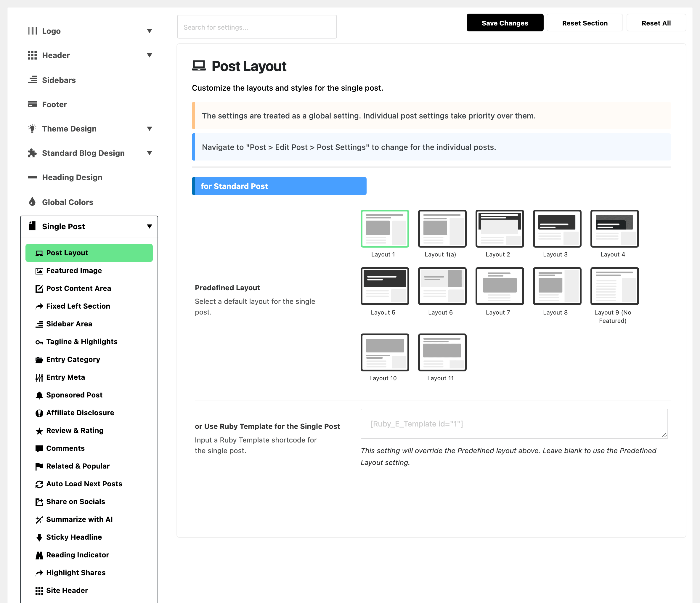The height and width of the screenshot is (603, 700).
Task: Click the Logo barcode icon
Action: click(x=32, y=31)
